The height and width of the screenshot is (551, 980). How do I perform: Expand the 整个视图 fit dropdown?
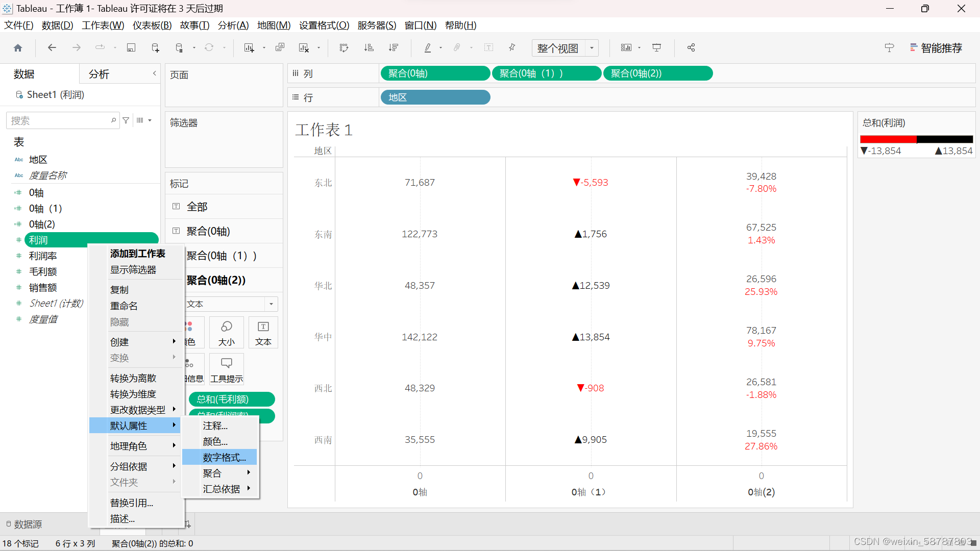pos(592,48)
